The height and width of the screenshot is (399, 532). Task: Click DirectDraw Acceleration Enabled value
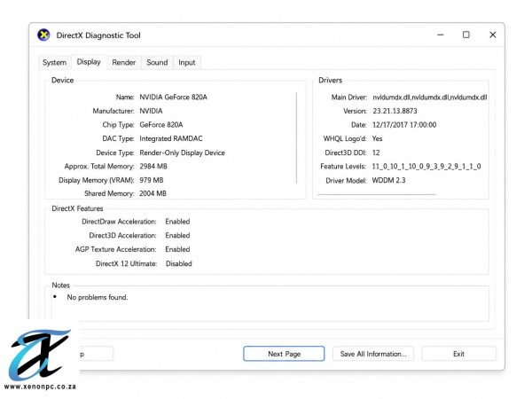[177, 222]
